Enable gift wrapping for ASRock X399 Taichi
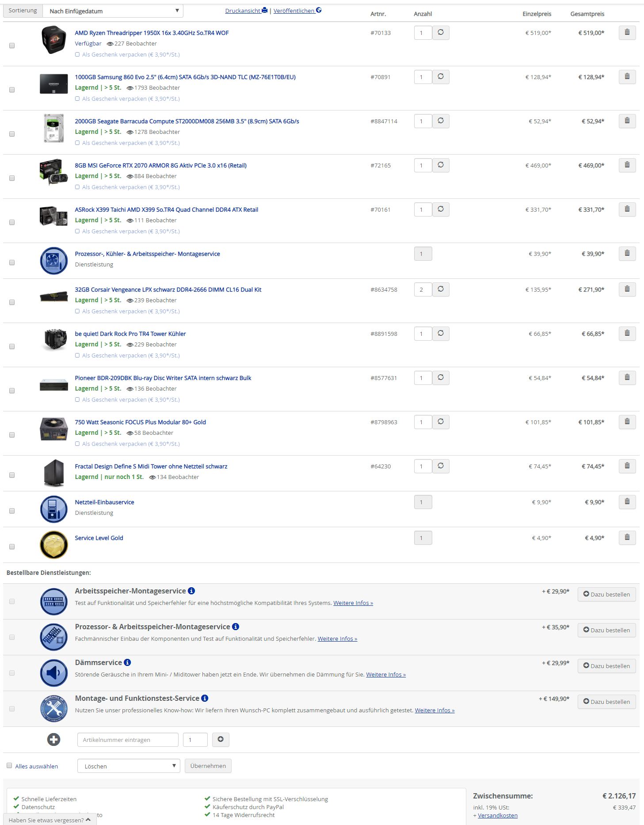Image resolution: width=644 pixels, height=825 pixels. (x=77, y=232)
